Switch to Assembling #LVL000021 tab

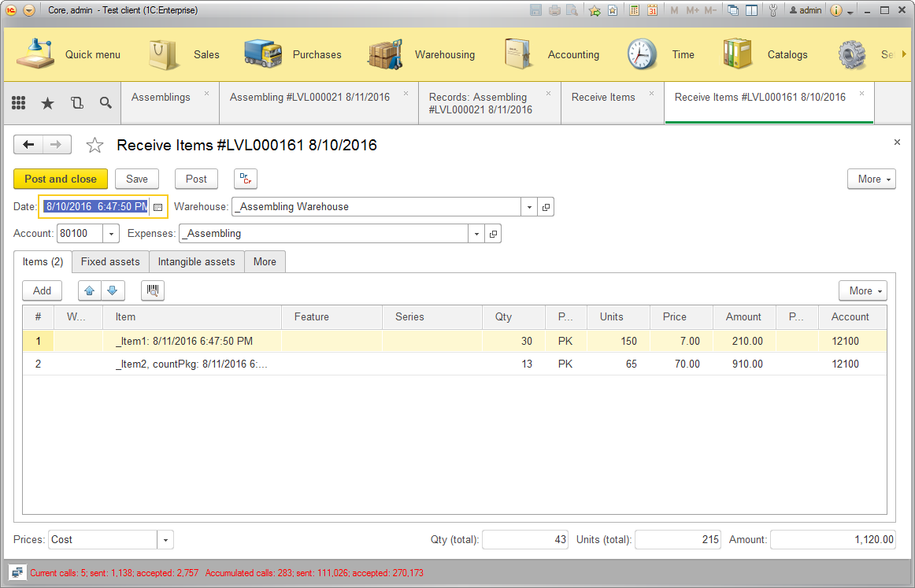point(310,98)
